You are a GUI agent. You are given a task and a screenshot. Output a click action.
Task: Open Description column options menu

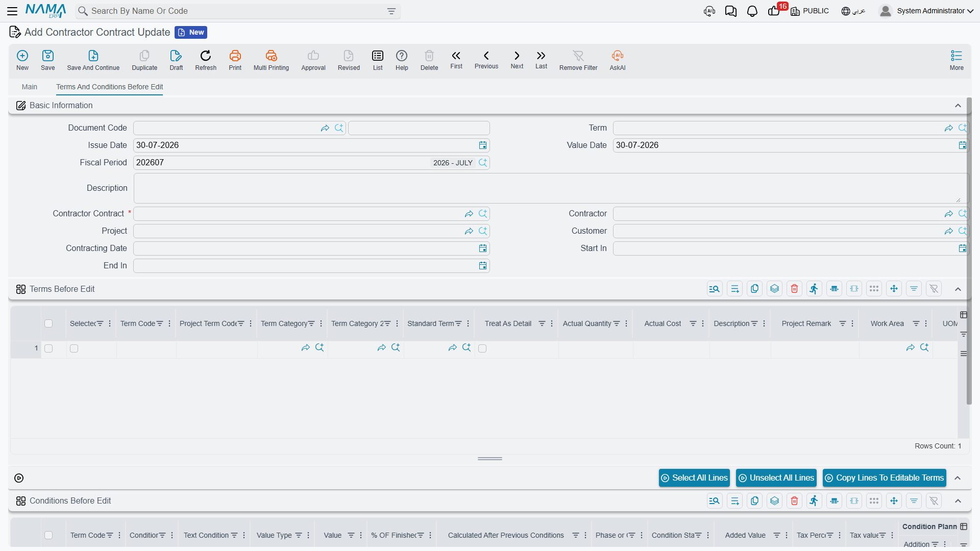point(764,323)
